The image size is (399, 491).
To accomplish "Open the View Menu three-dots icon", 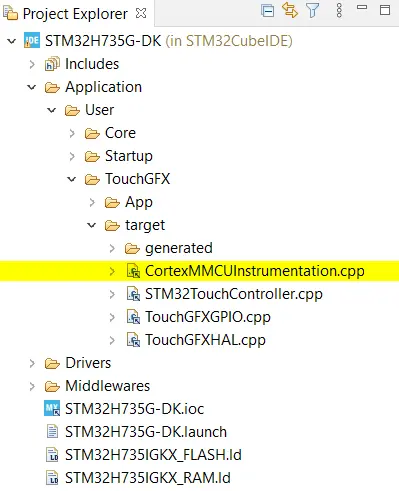I will pos(339,10).
